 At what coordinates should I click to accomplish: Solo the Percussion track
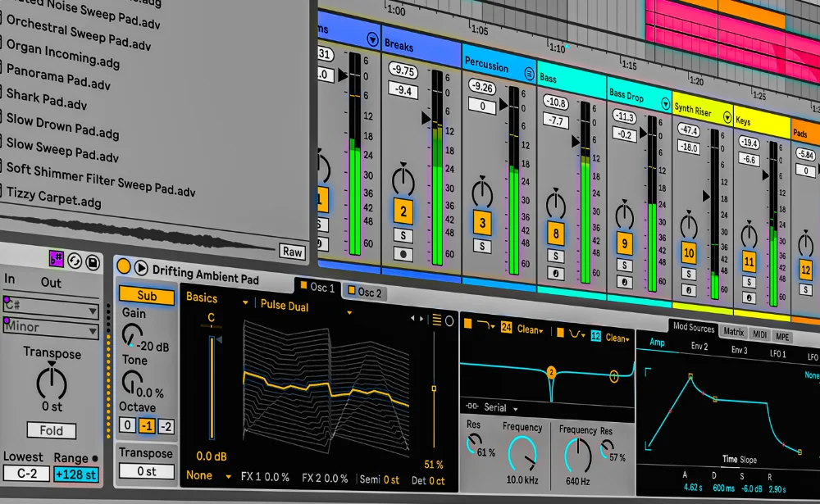point(482,247)
